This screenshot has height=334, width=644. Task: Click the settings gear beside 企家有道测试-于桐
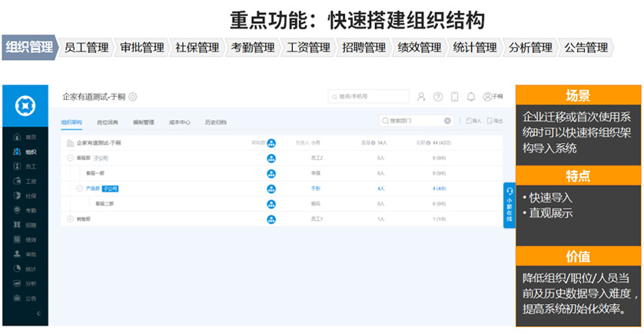pyautogui.click(x=133, y=97)
